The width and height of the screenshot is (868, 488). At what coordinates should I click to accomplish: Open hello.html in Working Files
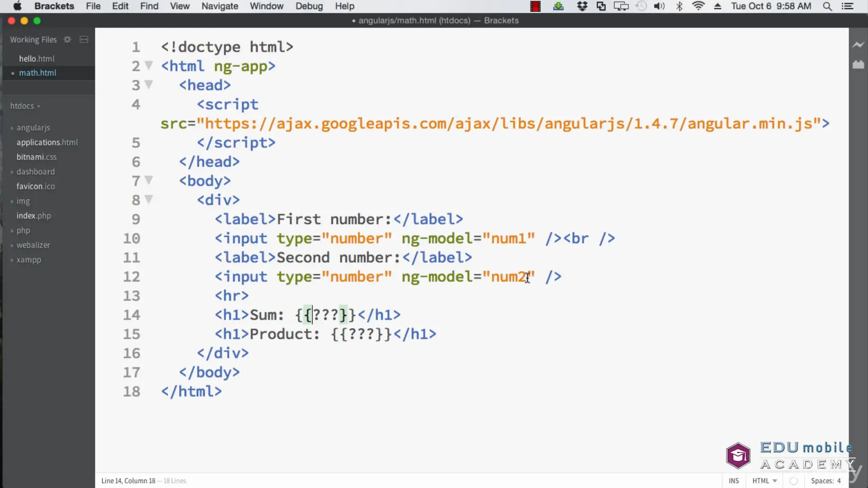click(x=37, y=59)
